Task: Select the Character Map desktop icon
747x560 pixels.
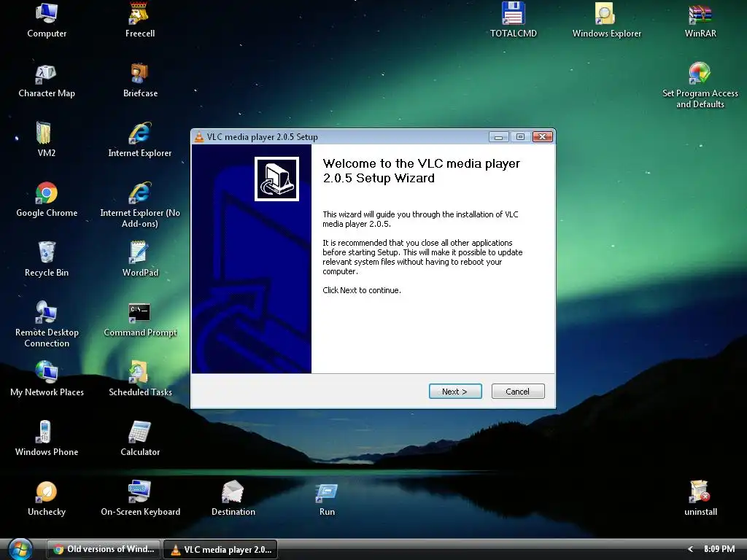Action: 47,80
